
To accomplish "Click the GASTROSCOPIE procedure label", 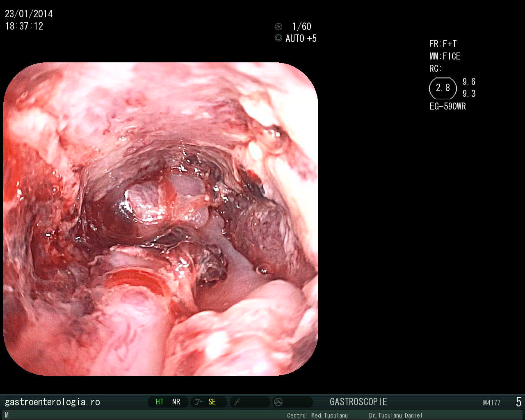I will [x=358, y=402].
